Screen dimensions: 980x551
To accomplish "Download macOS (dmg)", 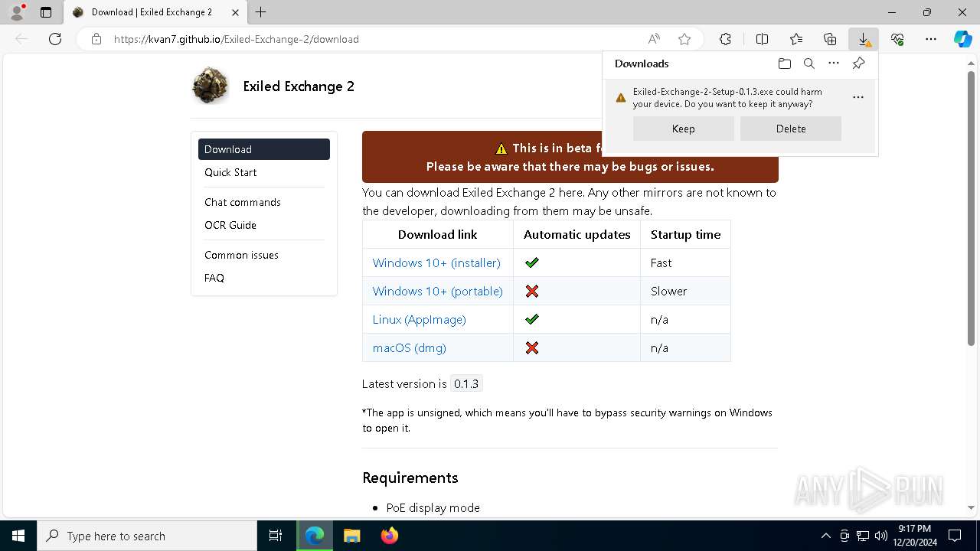I will [x=409, y=347].
